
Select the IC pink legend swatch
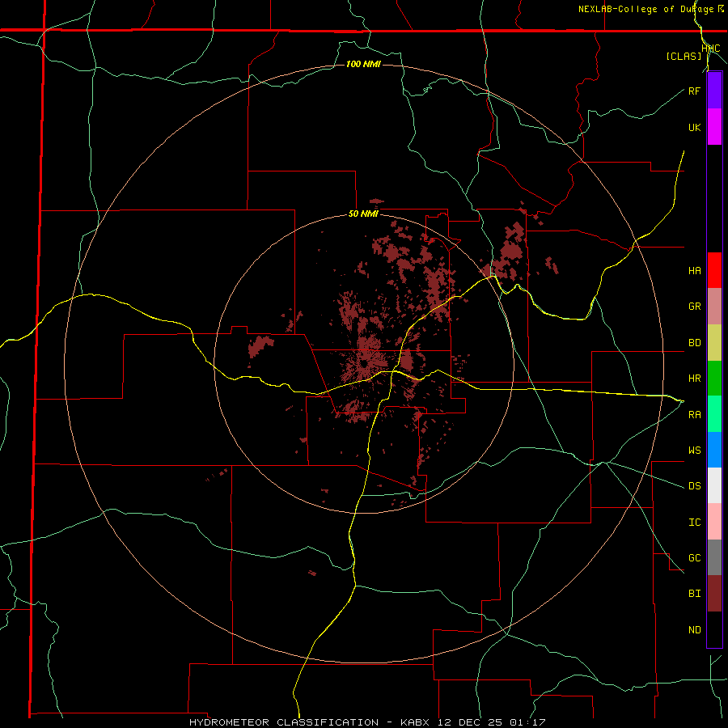pos(714,522)
